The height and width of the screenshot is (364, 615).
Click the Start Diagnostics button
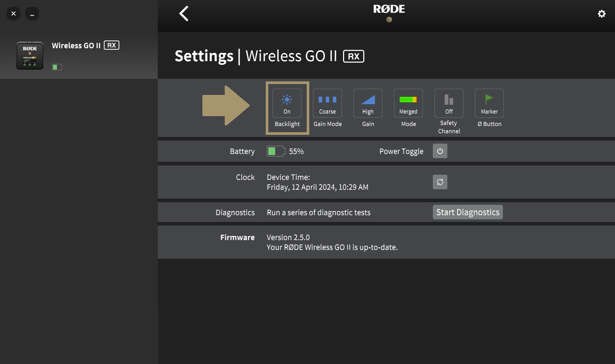[x=468, y=212]
